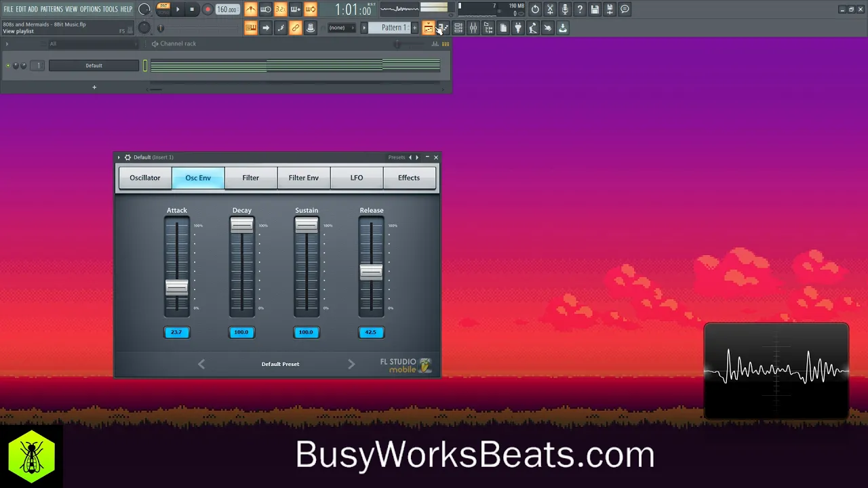Viewport: 868px width, 488px height.
Task: Switch to the Filter Env tab
Action: coord(304,178)
